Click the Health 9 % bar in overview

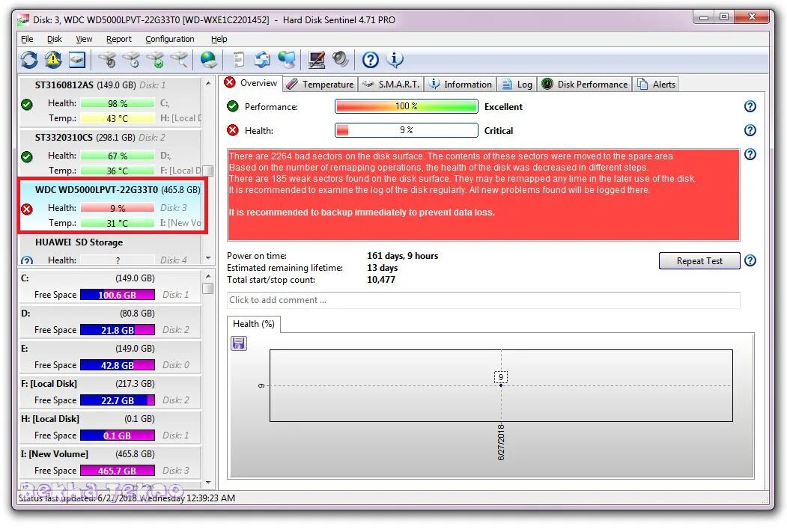point(406,130)
